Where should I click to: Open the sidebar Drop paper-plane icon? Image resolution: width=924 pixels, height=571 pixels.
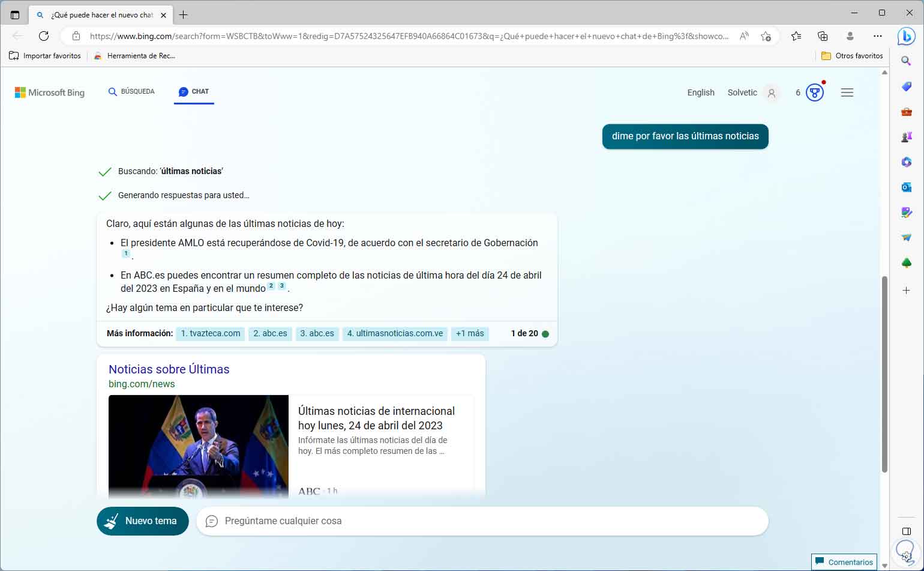[906, 238]
